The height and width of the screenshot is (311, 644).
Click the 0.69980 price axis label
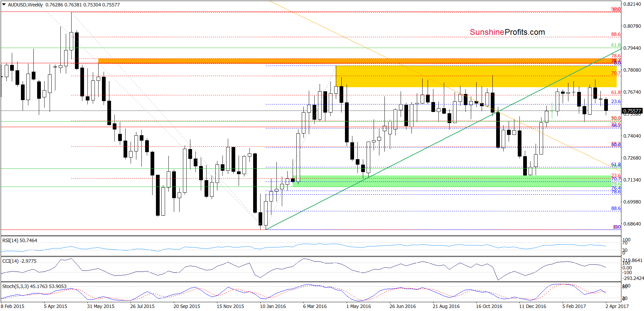[x=632, y=202]
